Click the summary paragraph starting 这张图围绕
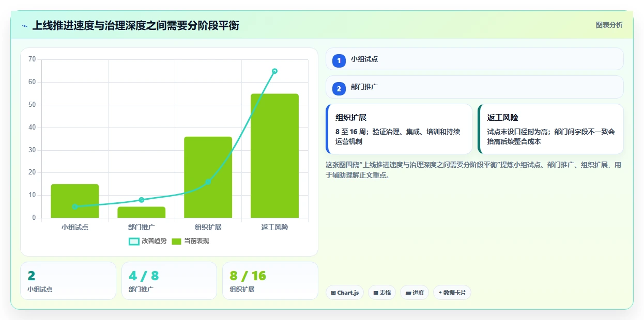 (x=474, y=170)
